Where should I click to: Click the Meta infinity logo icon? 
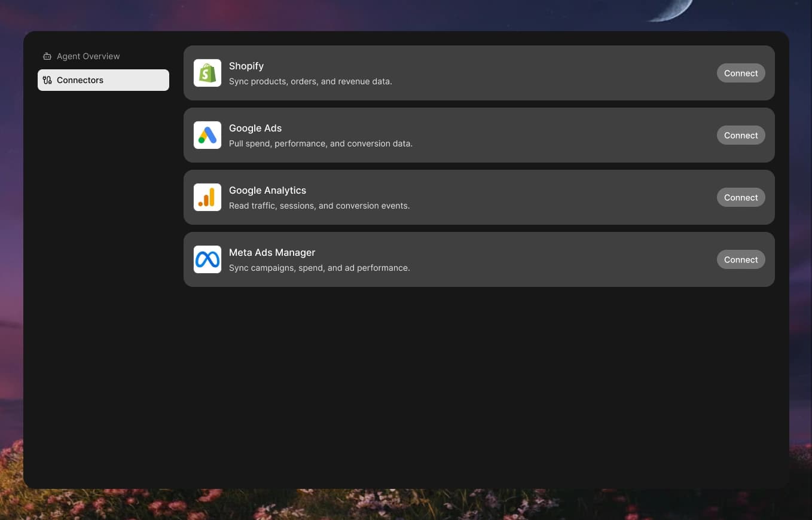(x=207, y=259)
